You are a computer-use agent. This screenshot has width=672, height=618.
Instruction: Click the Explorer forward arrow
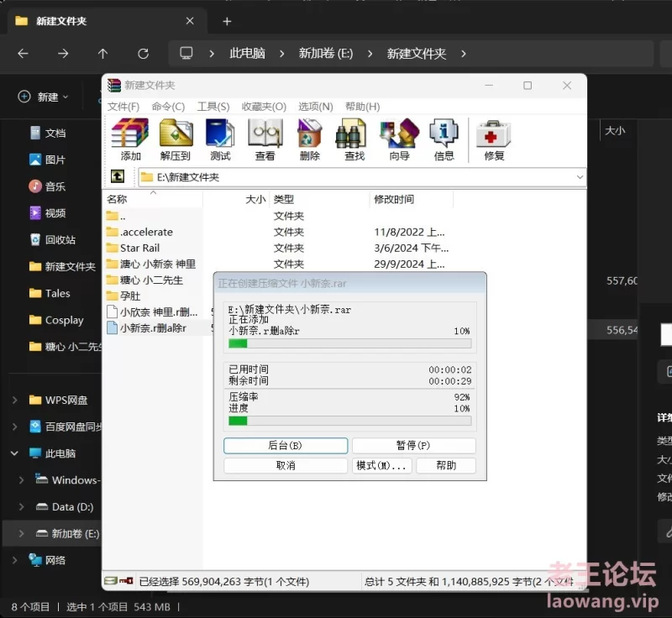63,54
